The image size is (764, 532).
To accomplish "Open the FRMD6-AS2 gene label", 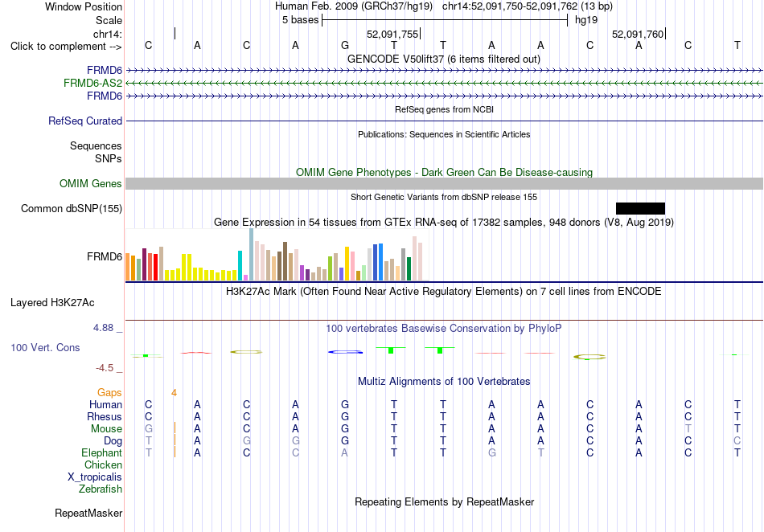I will [92, 84].
